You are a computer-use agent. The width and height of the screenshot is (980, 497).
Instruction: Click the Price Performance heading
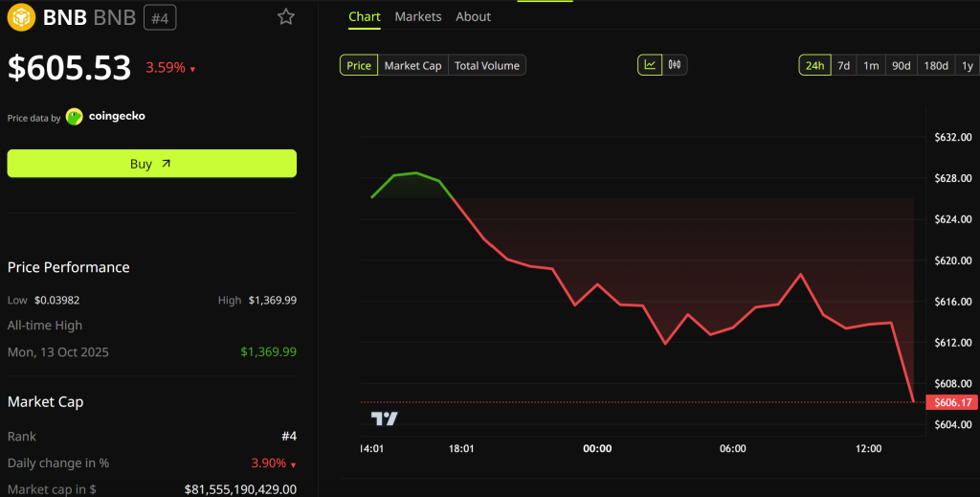(x=69, y=267)
